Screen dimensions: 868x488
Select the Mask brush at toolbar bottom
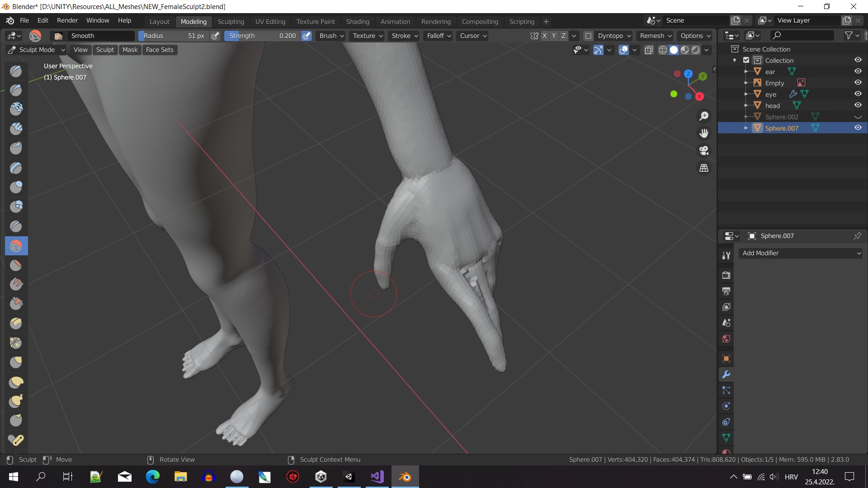[16, 440]
